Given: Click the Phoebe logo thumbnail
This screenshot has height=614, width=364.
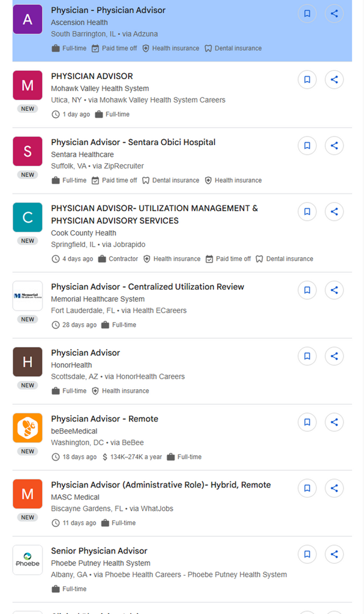Looking at the screenshot, I should pos(28,559).
